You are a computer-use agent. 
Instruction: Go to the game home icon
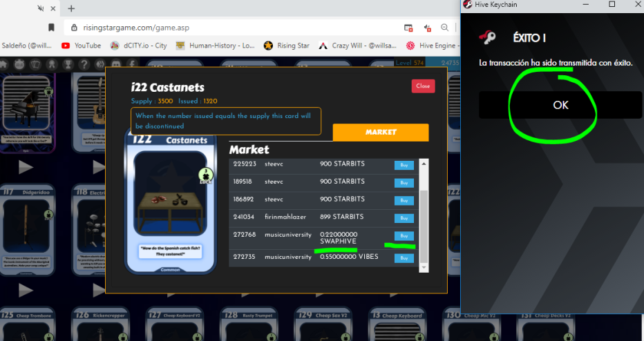coord(3,64)
